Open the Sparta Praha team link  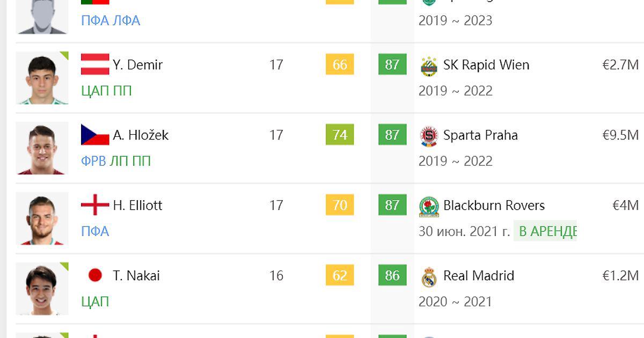pyautogui.click(x=480, y=135)
